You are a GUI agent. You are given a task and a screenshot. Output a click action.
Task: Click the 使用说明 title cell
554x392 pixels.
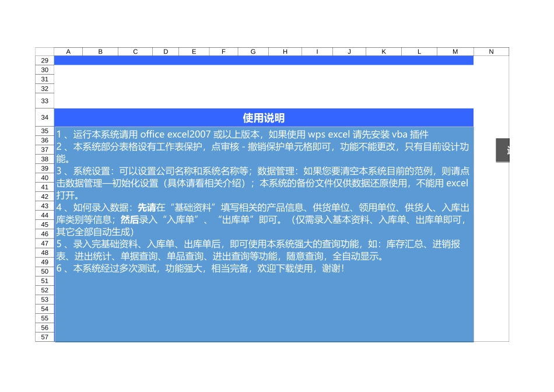264,118
